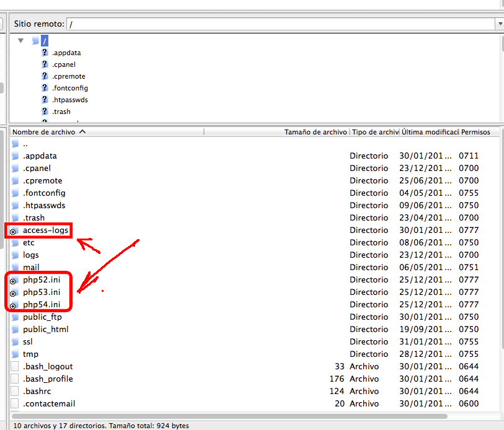Image resolution: width=504 pixels, height=430 pixels.
Task: Select the php52.ini entry name
Action: point(42,280)
